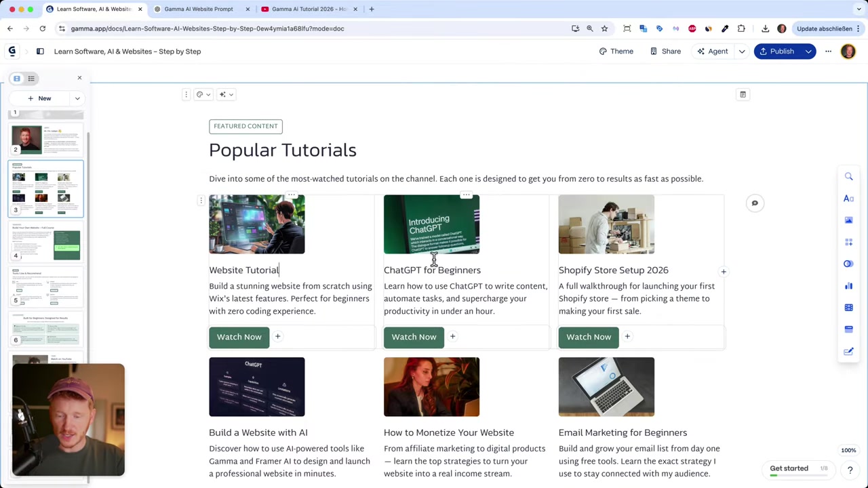The width and height of the screenshot is (868, 488).
Task: Open the help question mark button
Action: point(850,470)
